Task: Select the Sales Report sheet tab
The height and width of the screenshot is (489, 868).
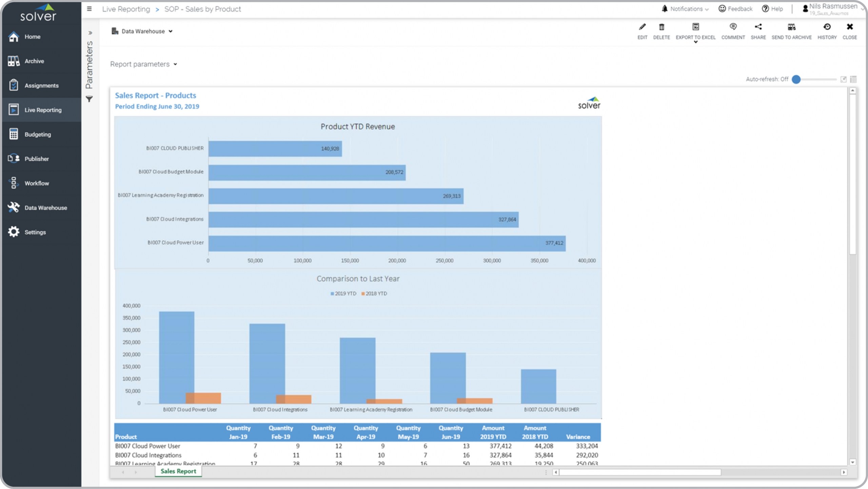Action: pyautogui.click(x=178, y=471)
